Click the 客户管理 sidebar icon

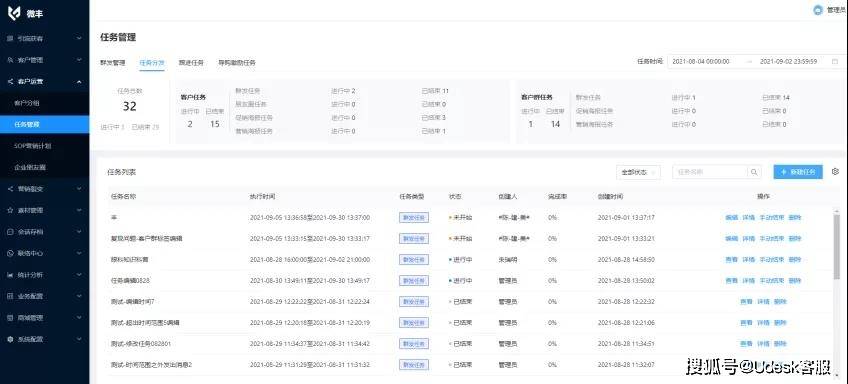tap(10, 60)
